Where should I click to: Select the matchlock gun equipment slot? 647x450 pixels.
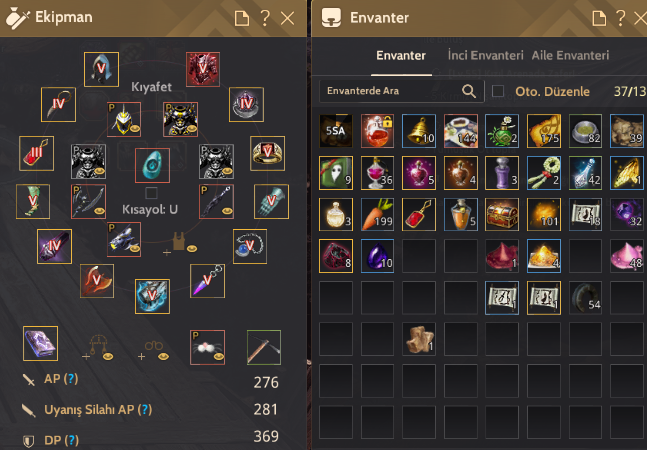(x=264, y=347)
